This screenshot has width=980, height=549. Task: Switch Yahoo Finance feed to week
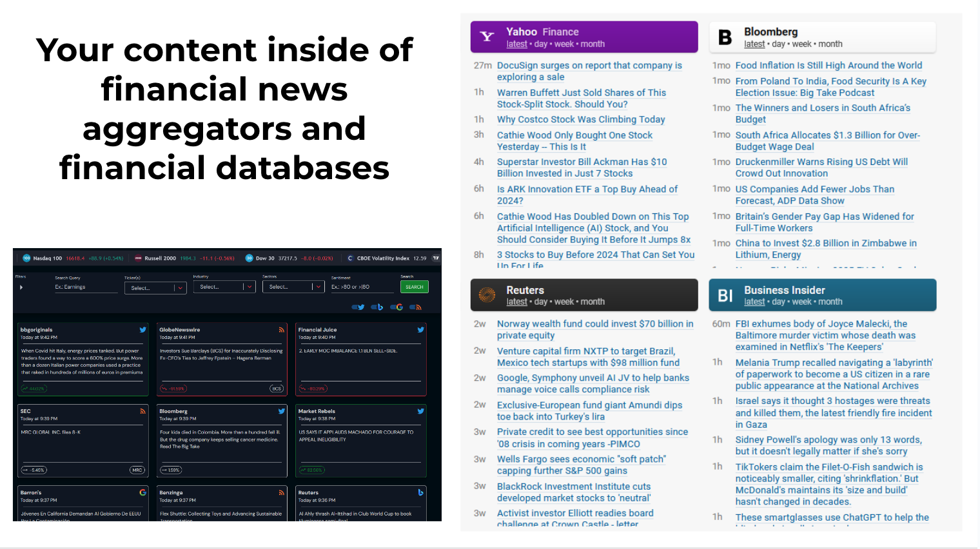(x=563, y=44)
